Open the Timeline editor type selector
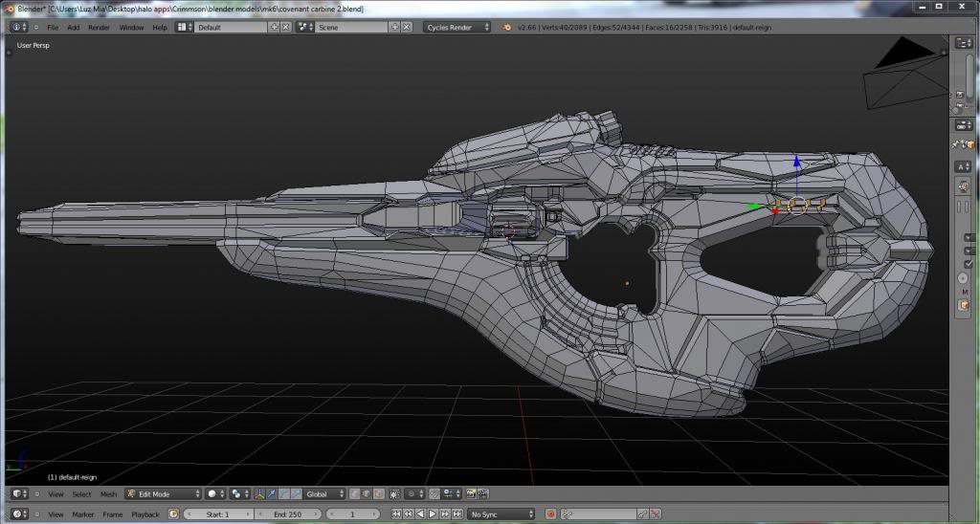Viewport: 980px width, 524px height. pos(19,514)
